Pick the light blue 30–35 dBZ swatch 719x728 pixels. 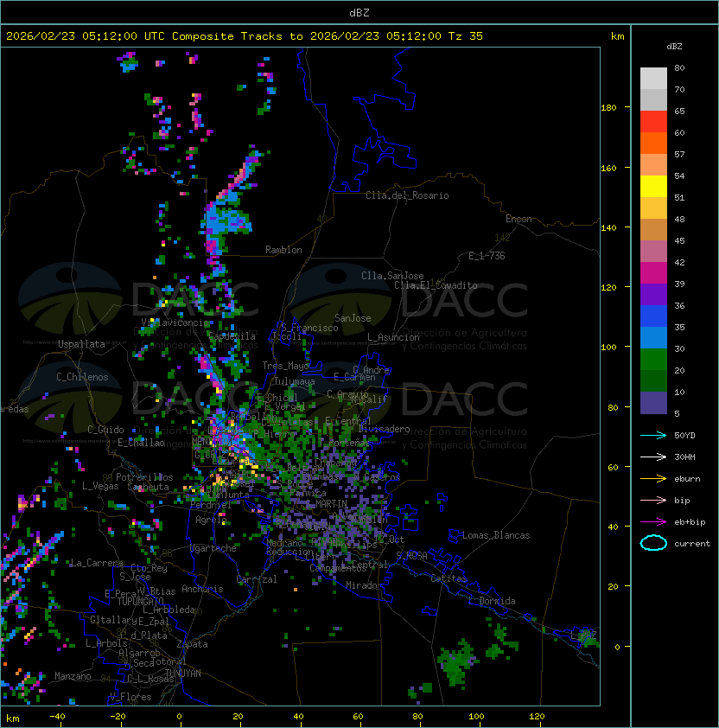[653, 338]
